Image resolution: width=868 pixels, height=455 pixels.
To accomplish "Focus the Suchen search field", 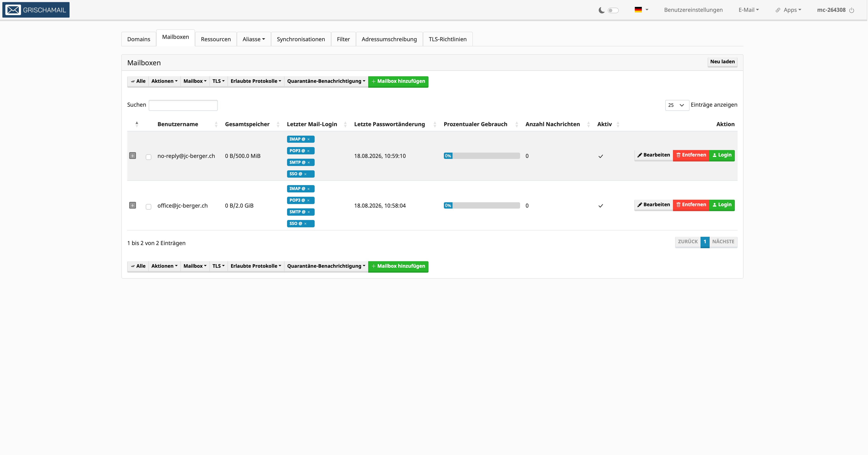I will click(183, 105).
